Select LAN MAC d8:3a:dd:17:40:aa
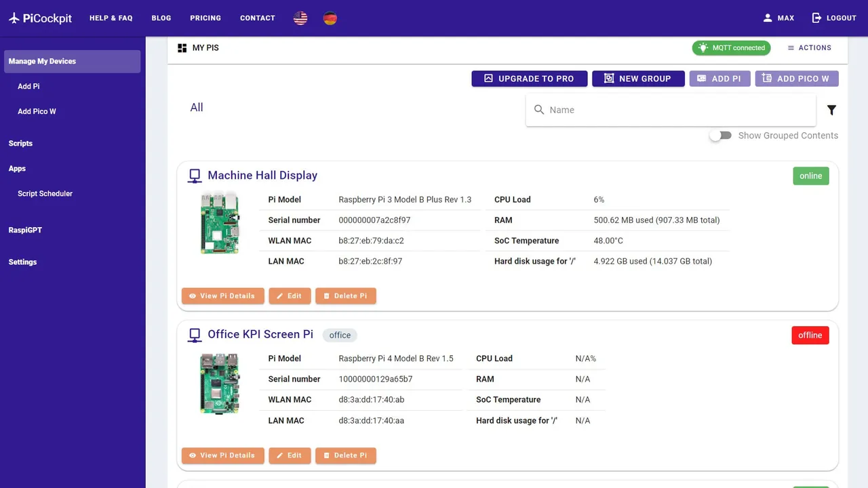 (x=372, y=421)
